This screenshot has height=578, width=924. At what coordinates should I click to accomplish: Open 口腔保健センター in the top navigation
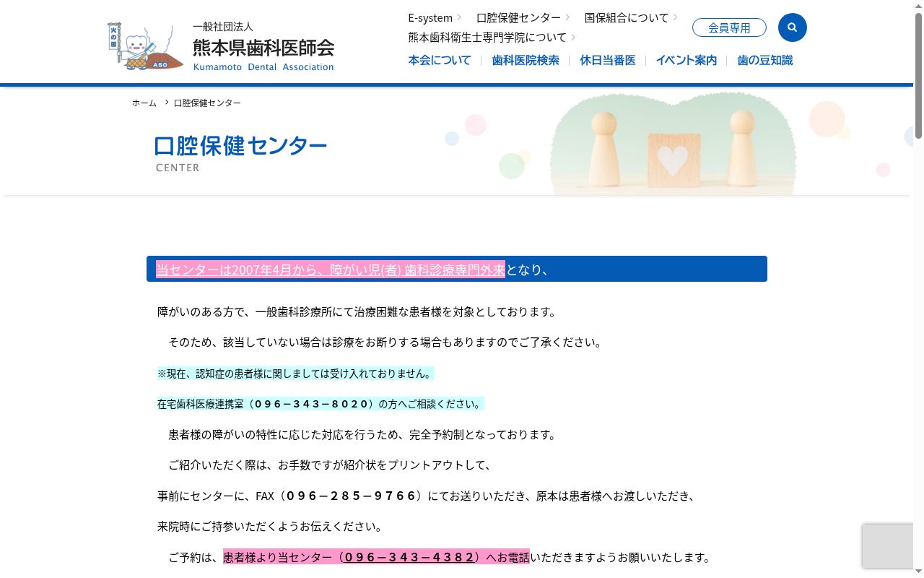518,17
